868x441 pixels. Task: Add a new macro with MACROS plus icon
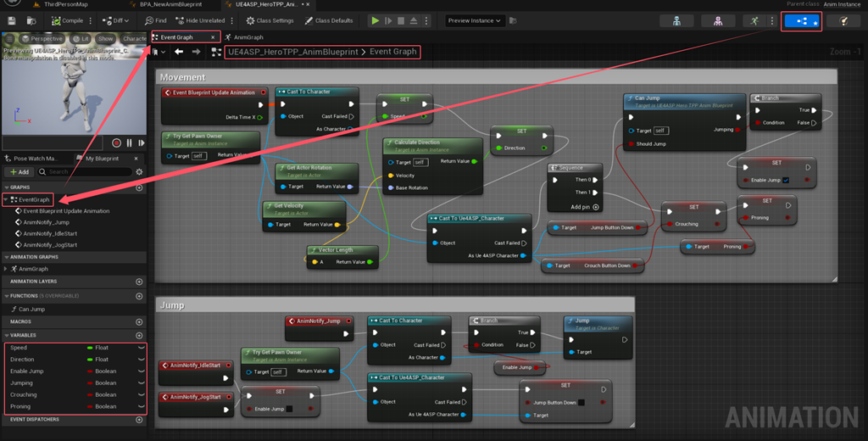click(x=139, y=322)
